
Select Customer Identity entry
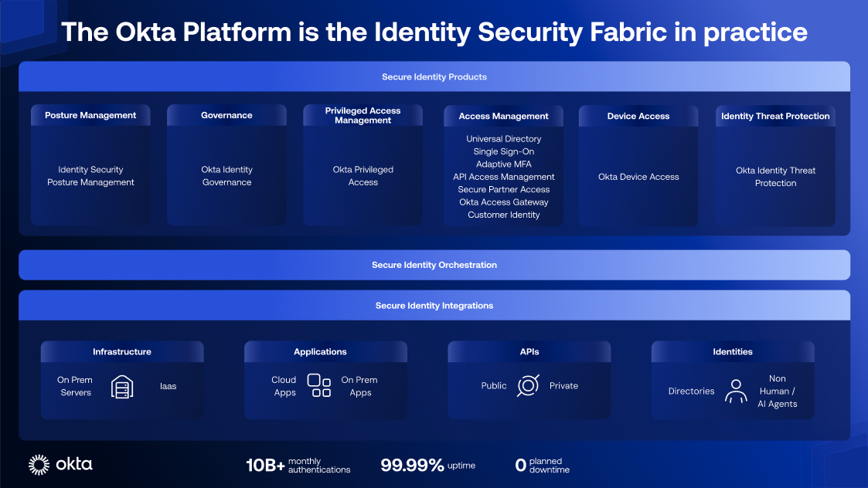(503, 215)
